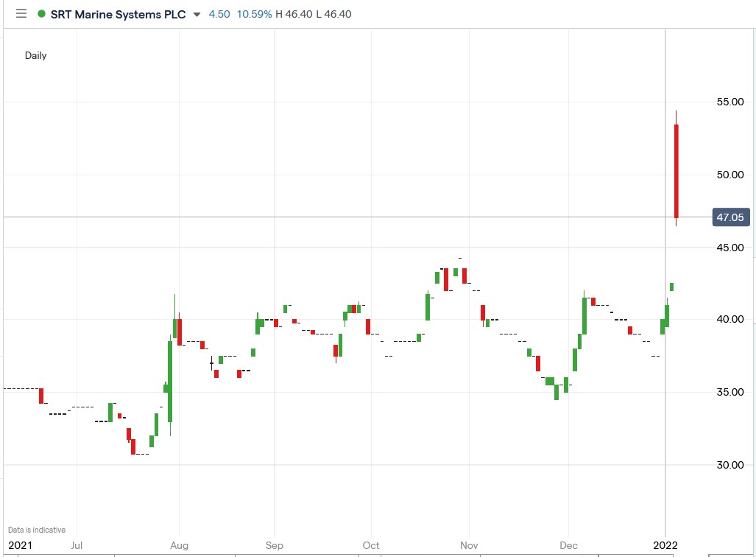The height and width of the screenshot is (557, 756).
Task: Click the 2021 label on the time axis
Action: click(21, 545)
